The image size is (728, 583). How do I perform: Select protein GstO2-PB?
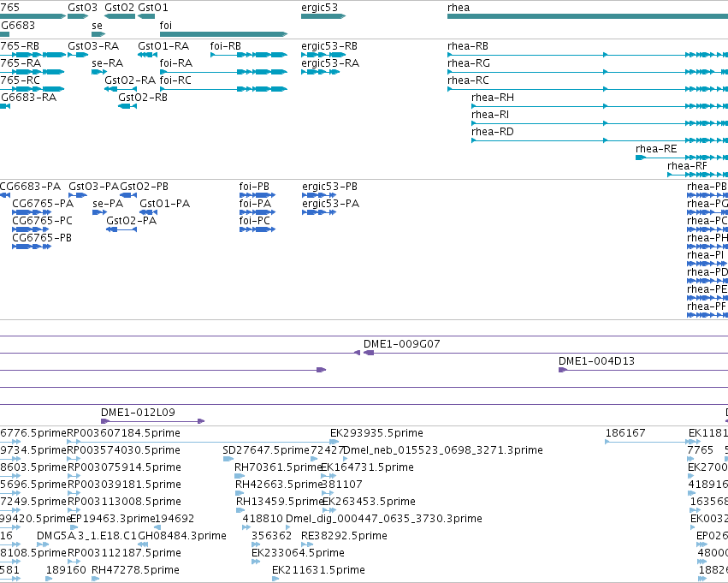(128, 195)
